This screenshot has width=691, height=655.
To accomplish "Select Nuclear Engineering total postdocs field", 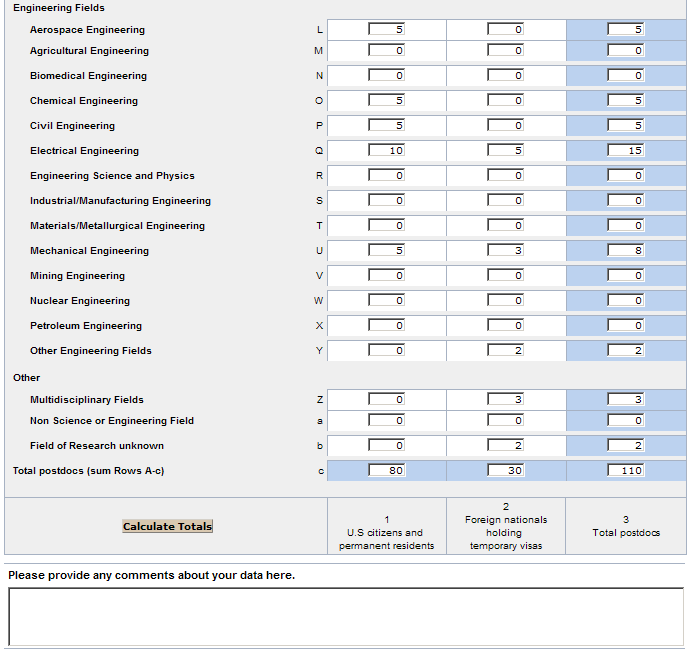I will pos(625,301).
